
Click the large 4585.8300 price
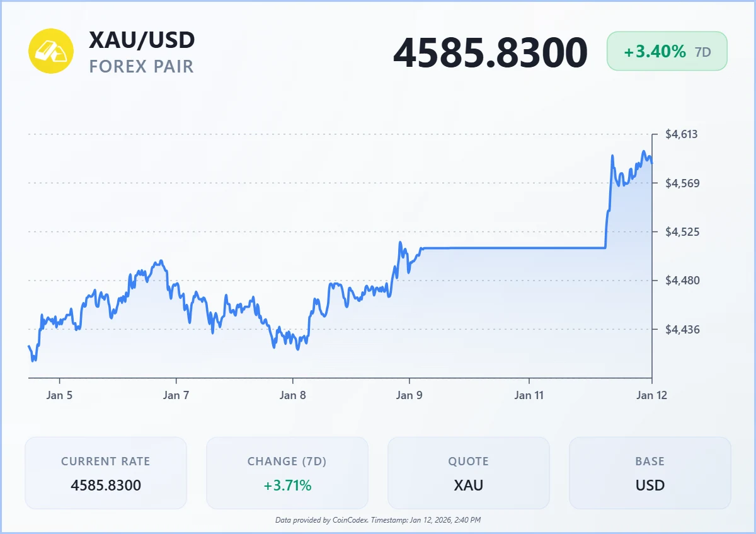(x=490, y=53)
